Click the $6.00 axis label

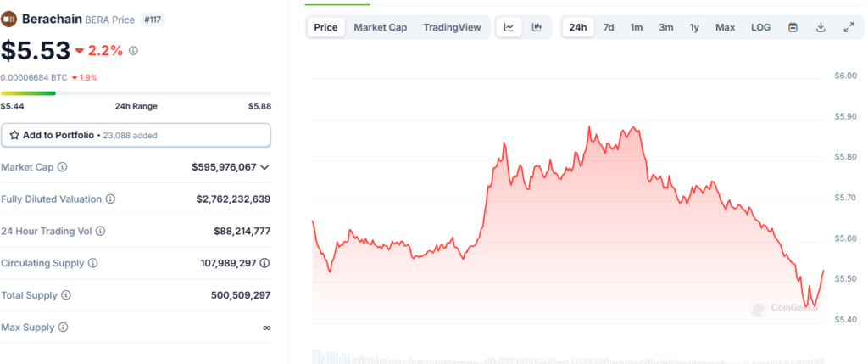coord(846,76)
